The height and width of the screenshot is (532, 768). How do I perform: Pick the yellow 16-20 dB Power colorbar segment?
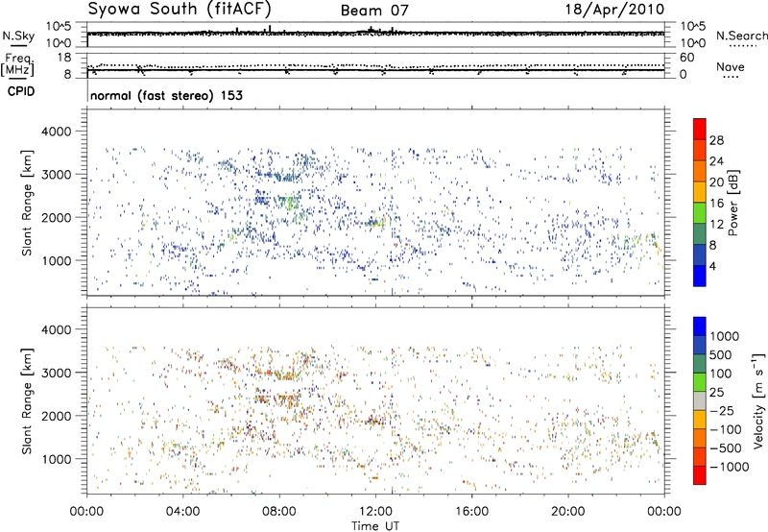[x=700, y=192]
